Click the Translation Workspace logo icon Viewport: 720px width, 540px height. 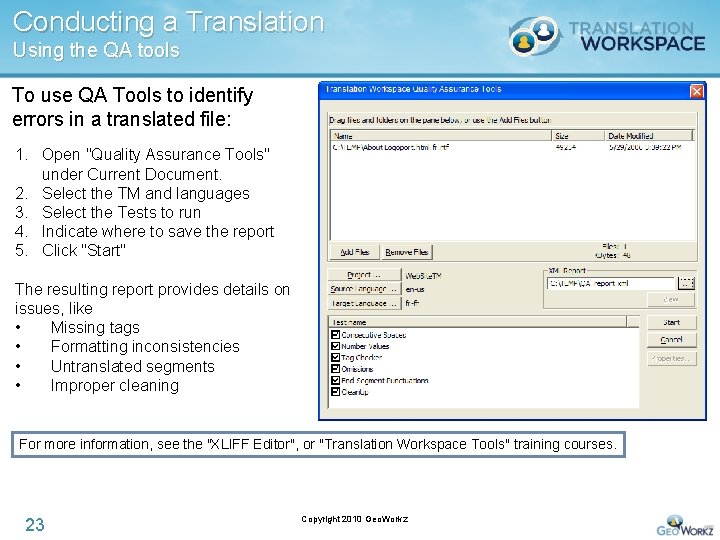(x=535, y=36)
